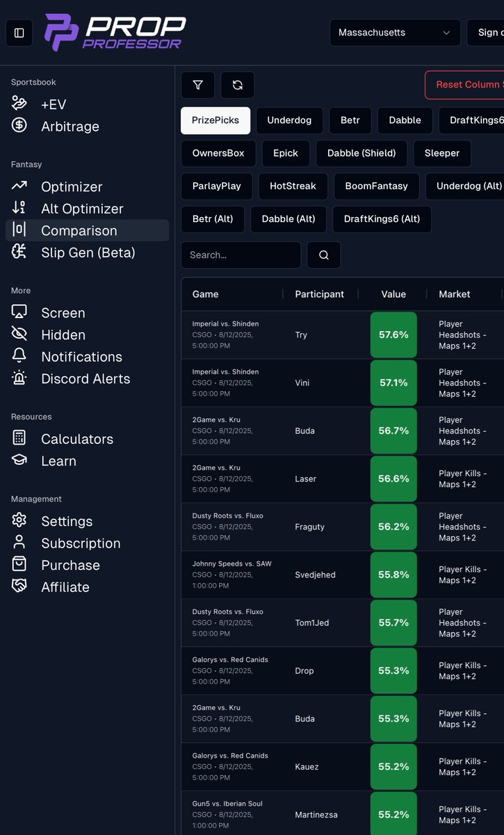
Task: Select the HotStreak tab
Action: [293, 186]
